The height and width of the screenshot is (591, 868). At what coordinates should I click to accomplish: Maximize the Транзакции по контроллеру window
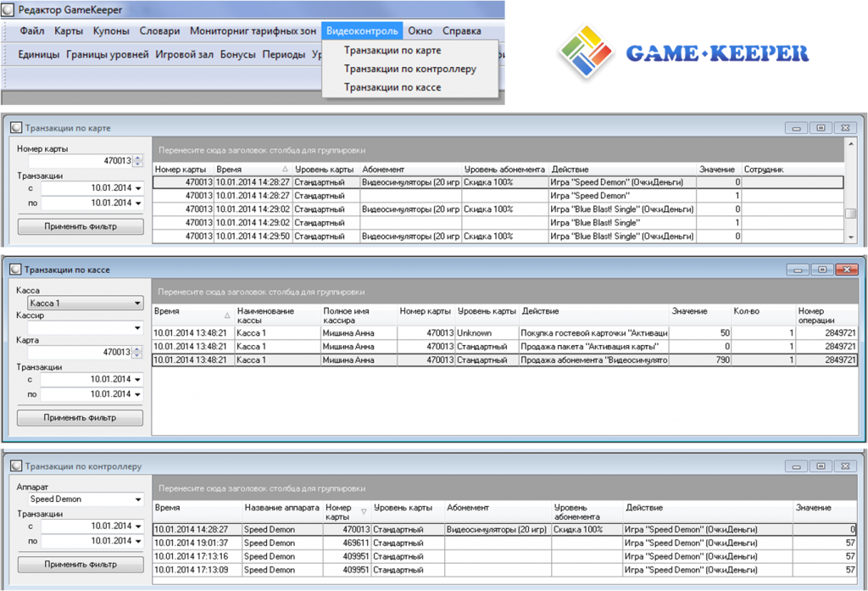coord(821,466)
